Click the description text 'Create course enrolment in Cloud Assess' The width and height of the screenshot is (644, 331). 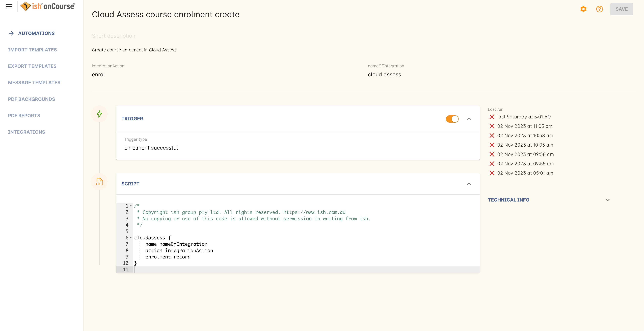[x=134, y=50]
